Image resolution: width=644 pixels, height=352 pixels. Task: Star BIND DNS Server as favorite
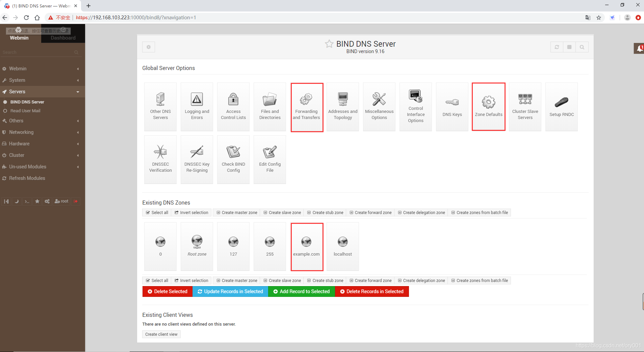(x=329, y=44)
